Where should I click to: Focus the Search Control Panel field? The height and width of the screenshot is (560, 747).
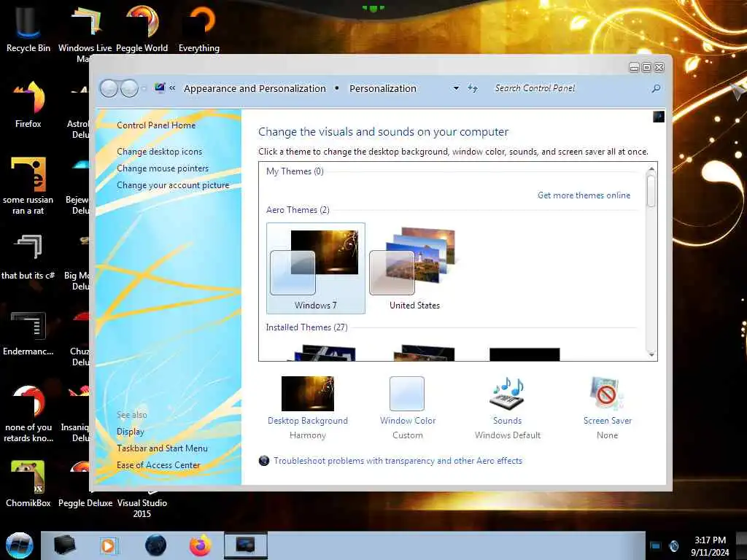[x=569, y=88]
